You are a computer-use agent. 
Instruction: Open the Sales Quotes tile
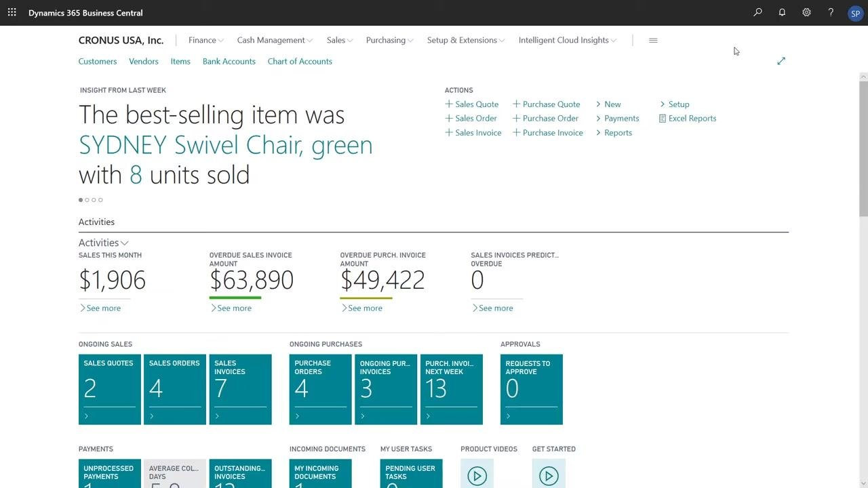pyautogui.click(x=110, y=390)
